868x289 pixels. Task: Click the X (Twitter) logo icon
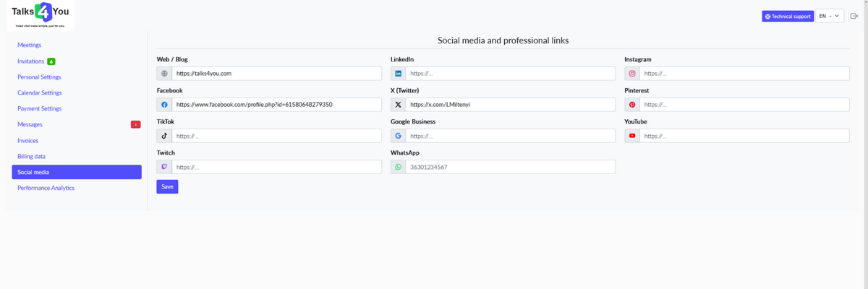pyautogui.click(x=399, y=105)
